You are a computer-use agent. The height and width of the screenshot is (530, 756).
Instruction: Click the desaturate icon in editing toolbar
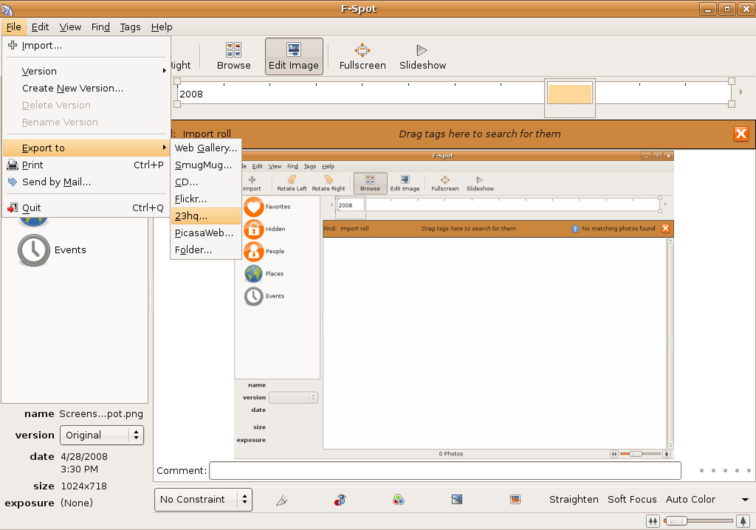456,499
